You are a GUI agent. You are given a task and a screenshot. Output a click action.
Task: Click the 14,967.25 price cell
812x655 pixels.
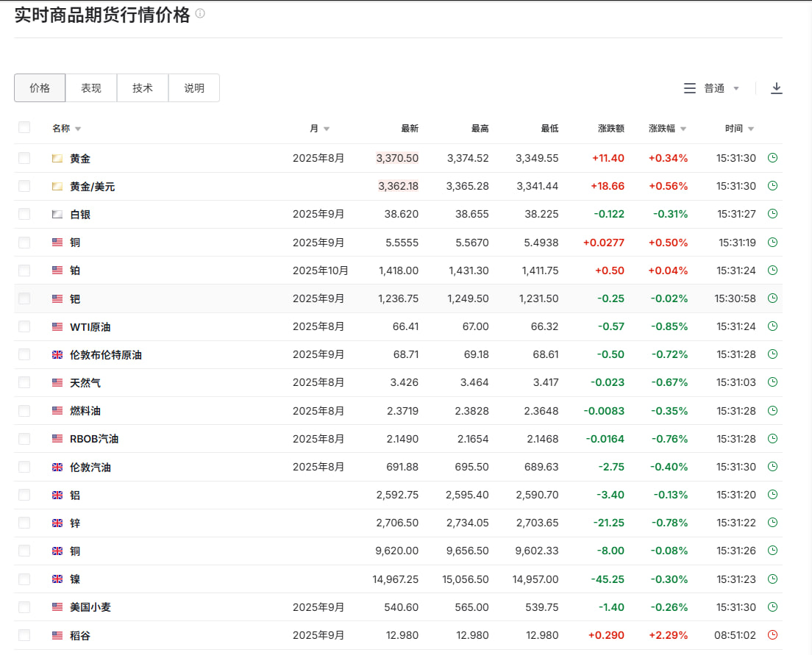click(x=395, y=579)
